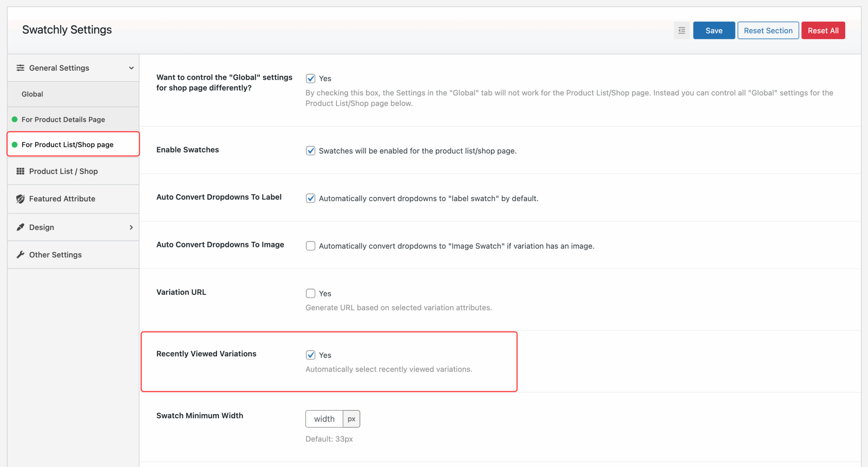868x467 pixels.
Task: Collapse General Settings with its chevron
Action: pos(131,68)
